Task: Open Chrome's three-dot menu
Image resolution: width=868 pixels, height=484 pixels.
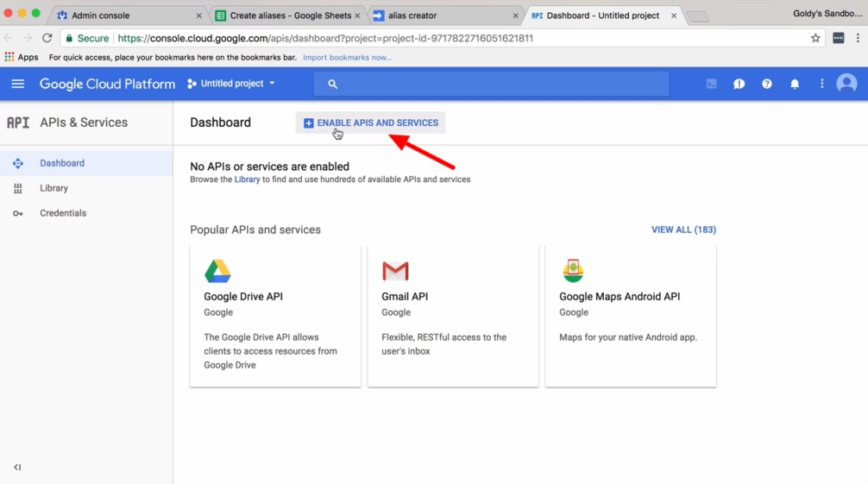Action: click(x=858, y=38)
